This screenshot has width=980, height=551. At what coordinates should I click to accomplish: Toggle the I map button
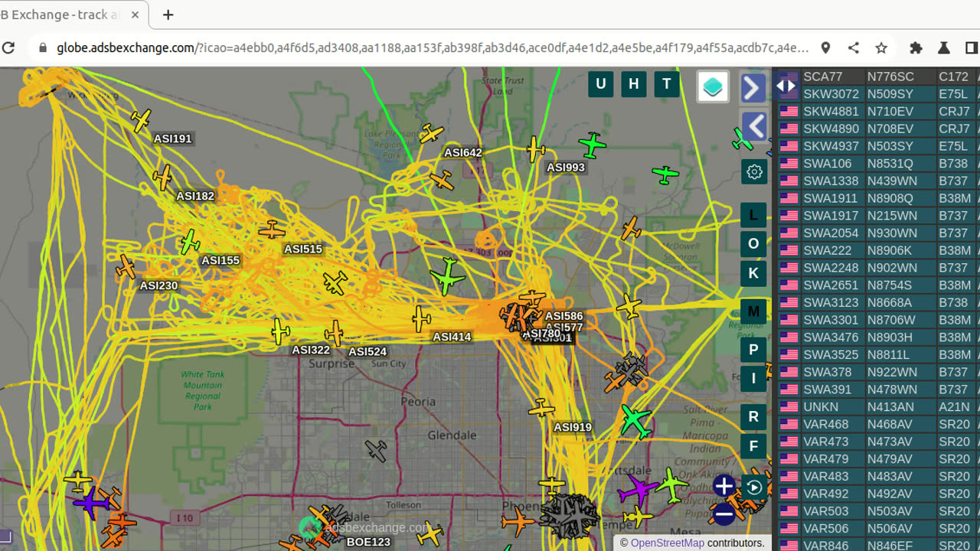(753, 379)
